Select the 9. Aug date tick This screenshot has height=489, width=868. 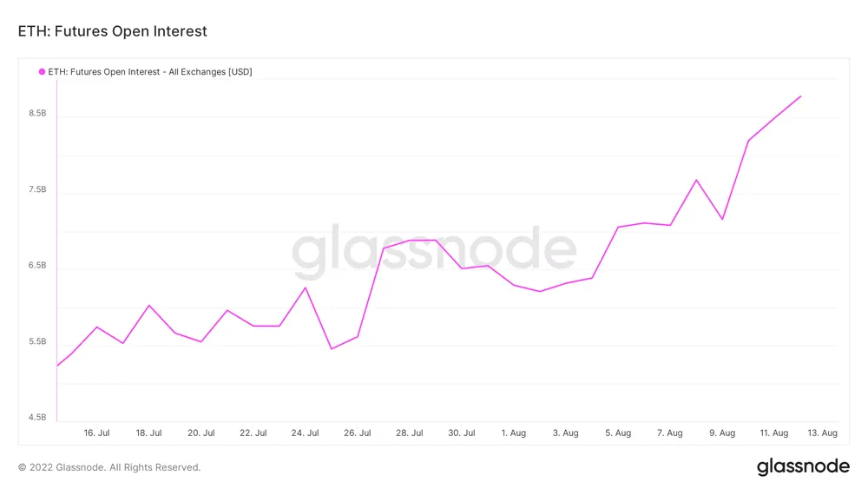[x=721, y=433]
